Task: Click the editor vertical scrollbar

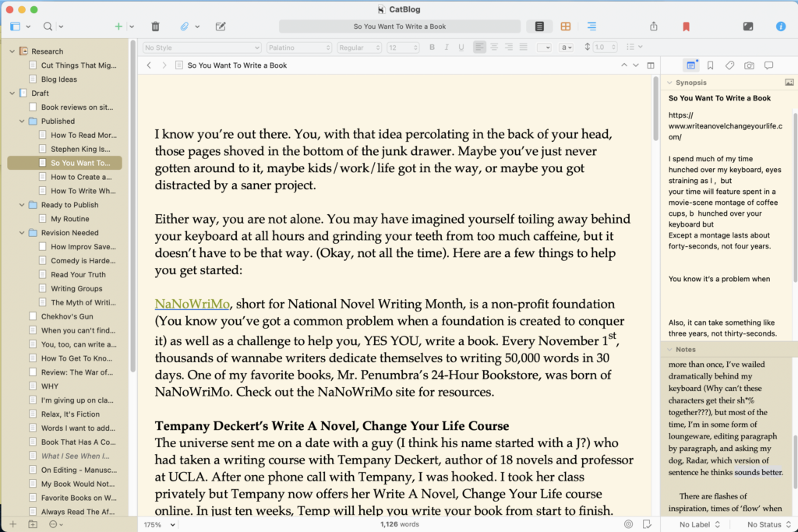Action: (655, 109)
